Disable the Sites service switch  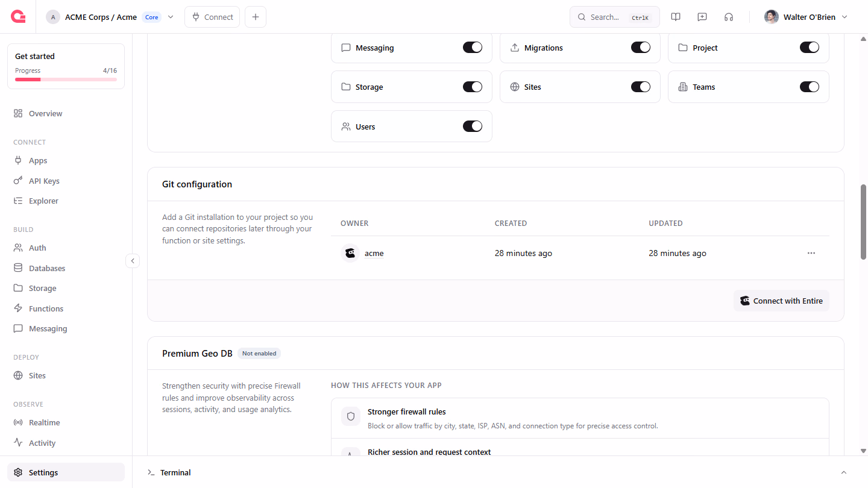coord(641,87)
